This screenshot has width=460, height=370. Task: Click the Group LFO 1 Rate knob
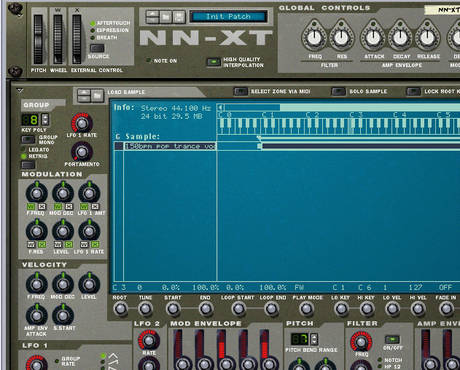82,124
